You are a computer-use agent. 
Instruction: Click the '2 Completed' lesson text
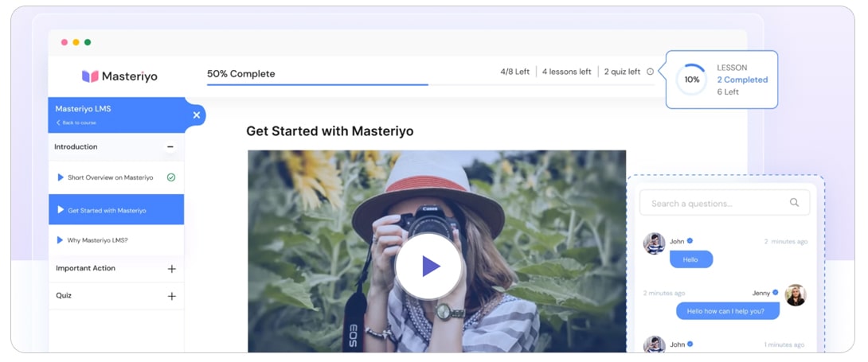tap(742, 80)
